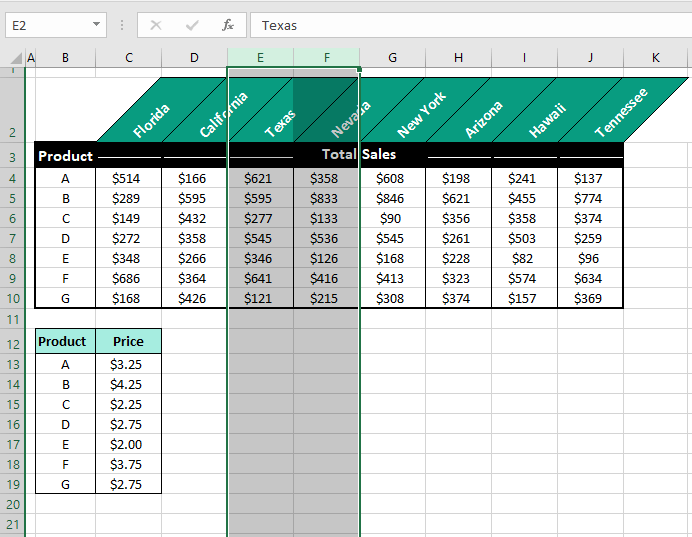Open the Insert Function fx dialog
The image size is (692, 537).
[228, 25]
